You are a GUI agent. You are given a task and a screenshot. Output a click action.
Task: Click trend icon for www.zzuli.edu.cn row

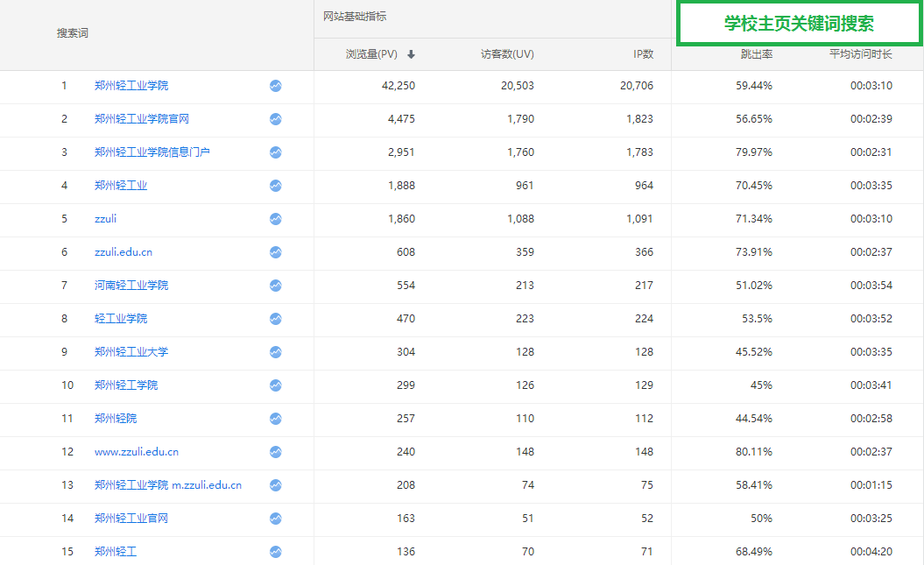[x=276, y=452]
